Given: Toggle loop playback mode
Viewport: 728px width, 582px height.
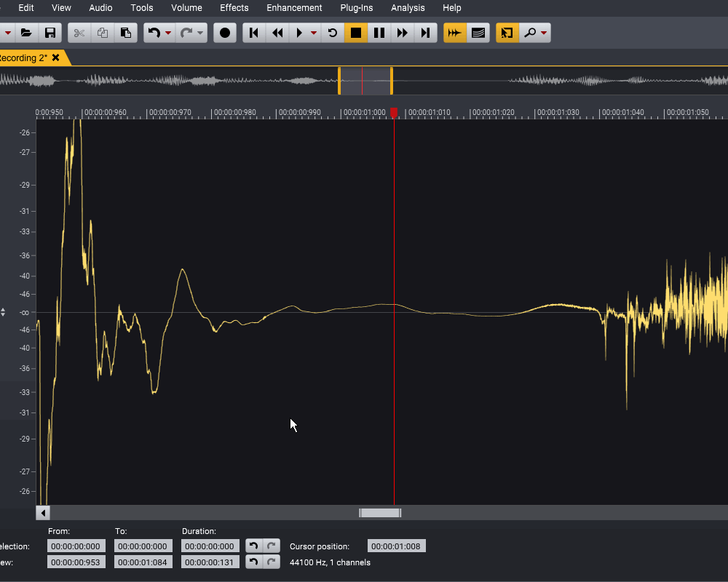Looking at the screenshot, I should click(333, 33).
